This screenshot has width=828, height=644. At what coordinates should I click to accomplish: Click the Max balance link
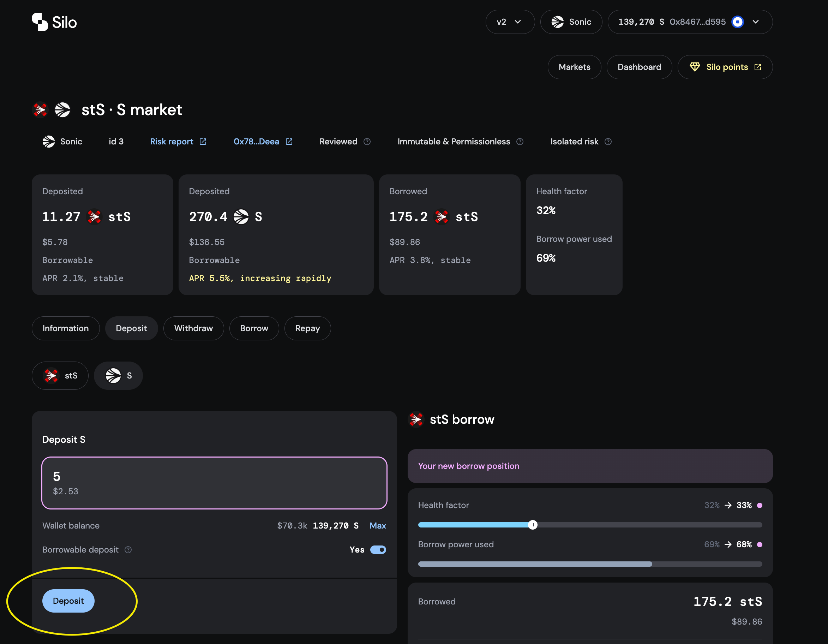378,525
